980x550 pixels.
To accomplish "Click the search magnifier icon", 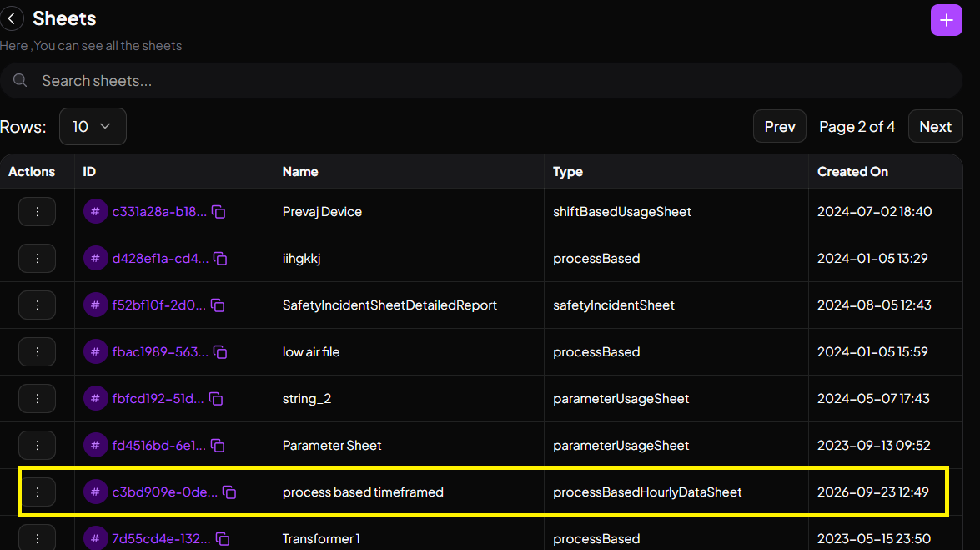I will [x=20, y=80].
